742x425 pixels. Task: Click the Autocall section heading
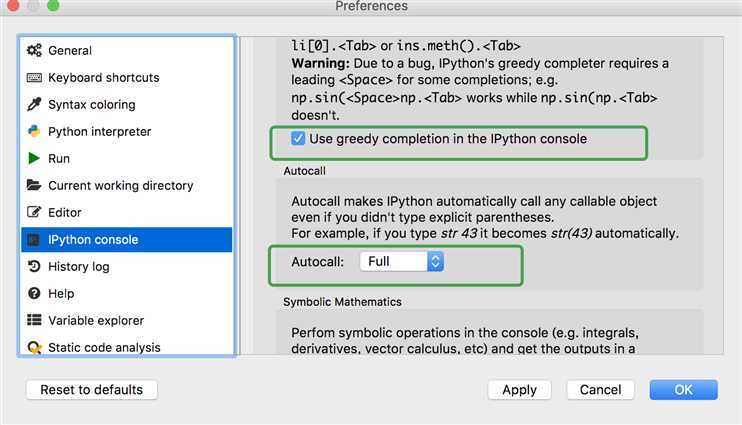[304, 171]
